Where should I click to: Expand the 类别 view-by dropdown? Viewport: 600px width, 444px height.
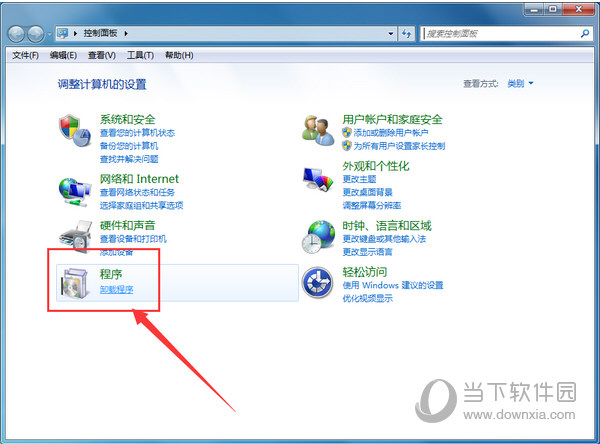coord(520,83)
